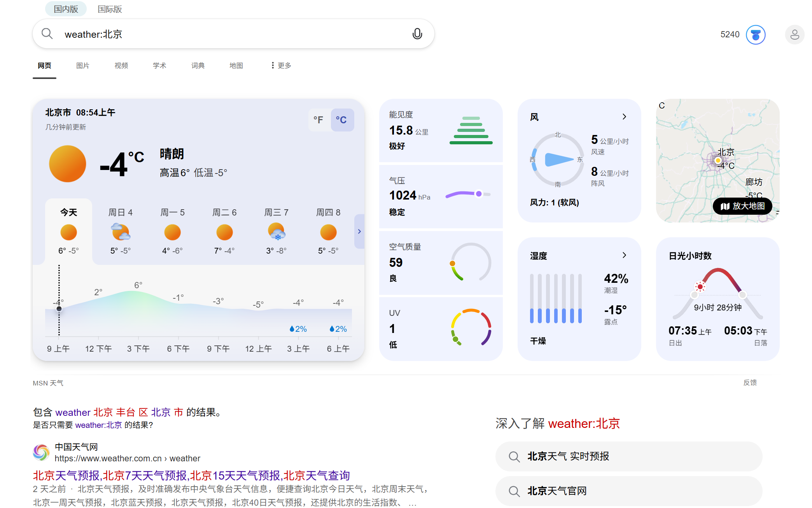Click the microphone voice search icon
Viewport: 812px width, 508px height.
click(417, 34)
